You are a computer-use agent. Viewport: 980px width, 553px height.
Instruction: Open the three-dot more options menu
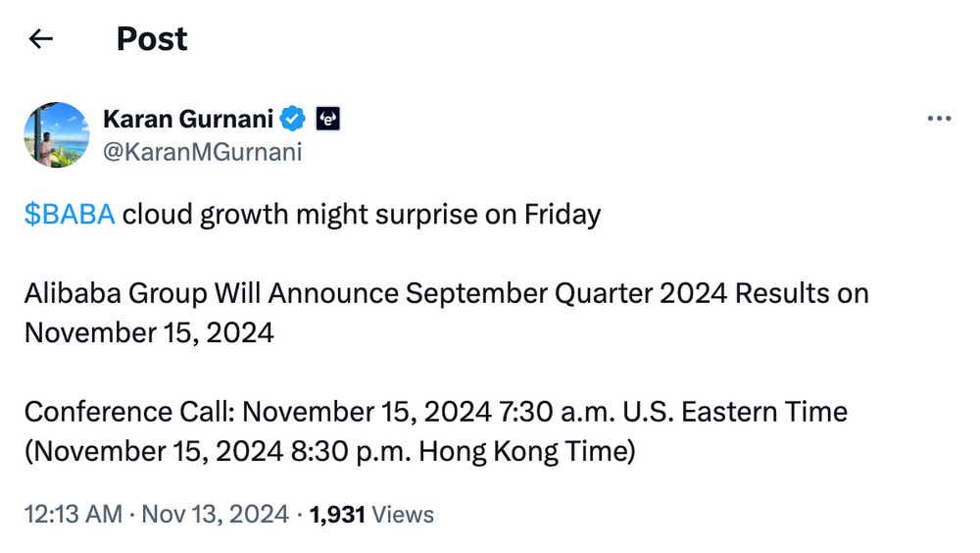pos(939,119)
